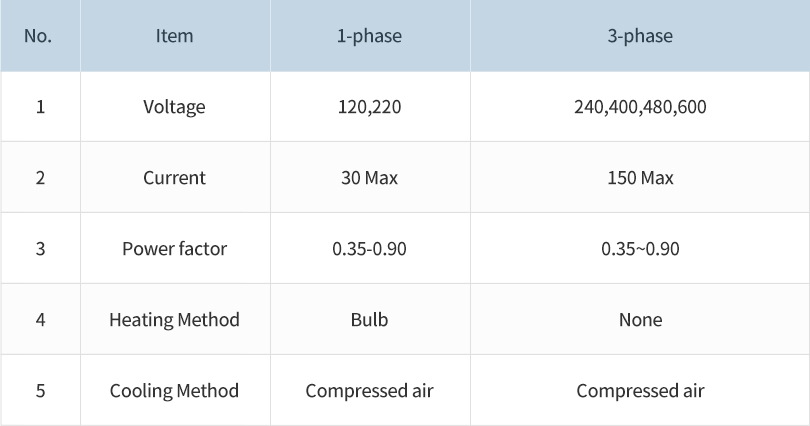Click the "150 Max" current cell
This screenshot has height=426, width=810.
[x=640, y=178]
